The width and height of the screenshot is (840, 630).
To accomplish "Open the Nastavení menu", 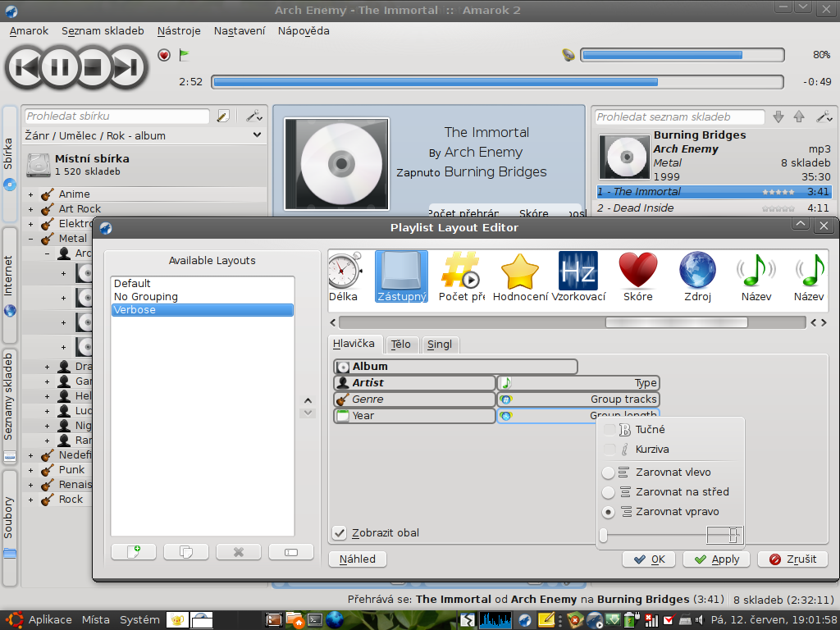I will 240,31.
